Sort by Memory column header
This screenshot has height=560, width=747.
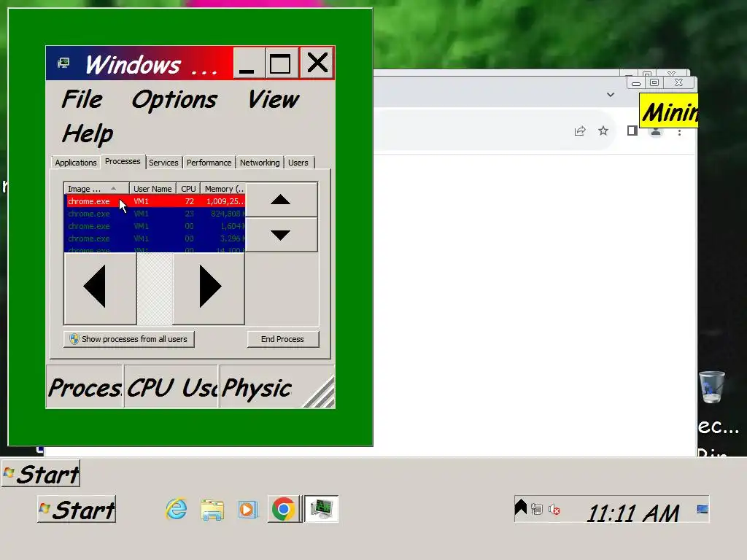(223, 189)
